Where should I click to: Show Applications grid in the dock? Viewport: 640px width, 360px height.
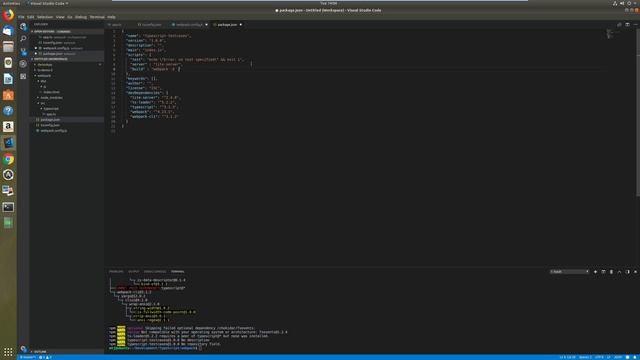(x=8, y=351)
